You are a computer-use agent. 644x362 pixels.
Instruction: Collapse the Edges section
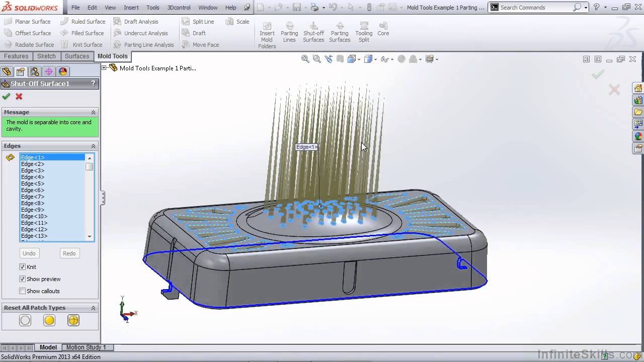(93, 146)
